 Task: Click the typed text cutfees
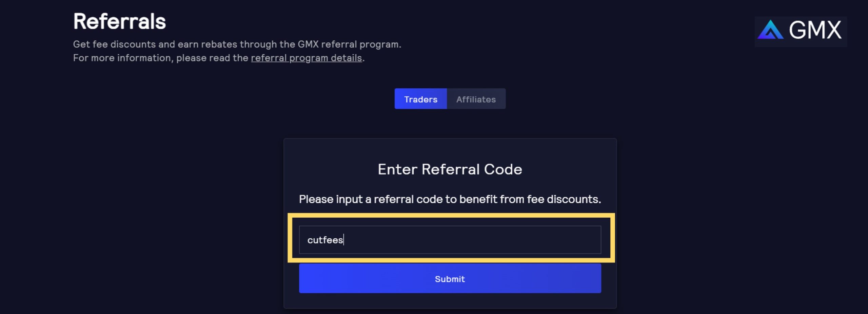tap(325, 240)
